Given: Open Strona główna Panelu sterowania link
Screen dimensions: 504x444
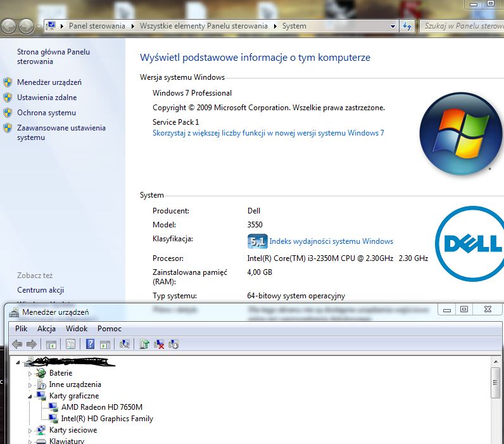Looking at the screenshot, I should tap(53, 56).
